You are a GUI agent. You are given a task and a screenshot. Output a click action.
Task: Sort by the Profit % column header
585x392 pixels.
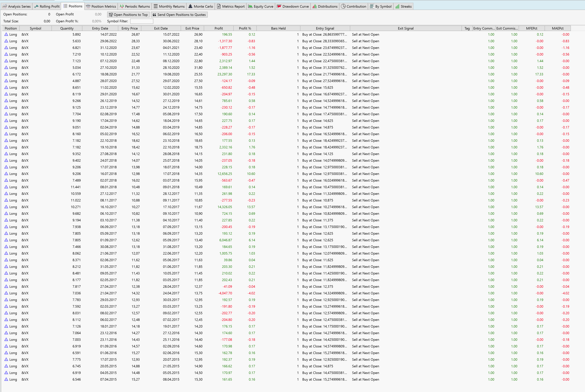pos(245,28)
